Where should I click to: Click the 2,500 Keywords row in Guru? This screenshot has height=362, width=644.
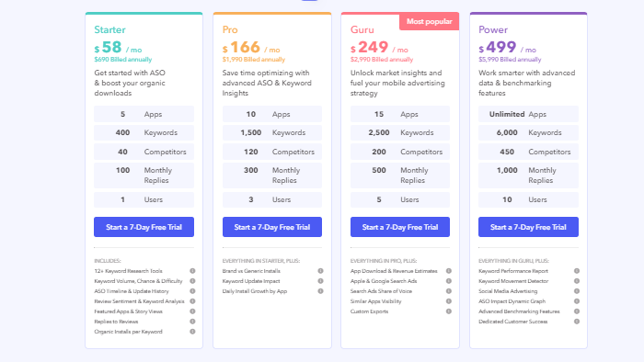click(400, 133)
